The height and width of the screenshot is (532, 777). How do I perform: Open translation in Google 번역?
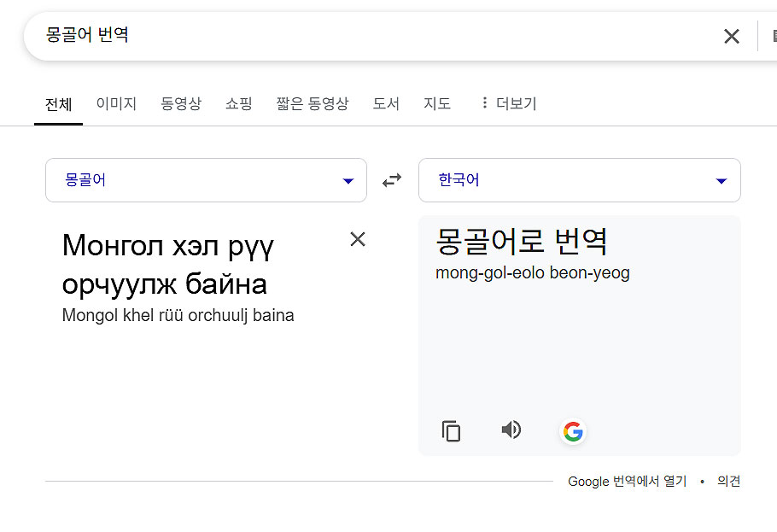pyautogui.click(x=627, y=482)
